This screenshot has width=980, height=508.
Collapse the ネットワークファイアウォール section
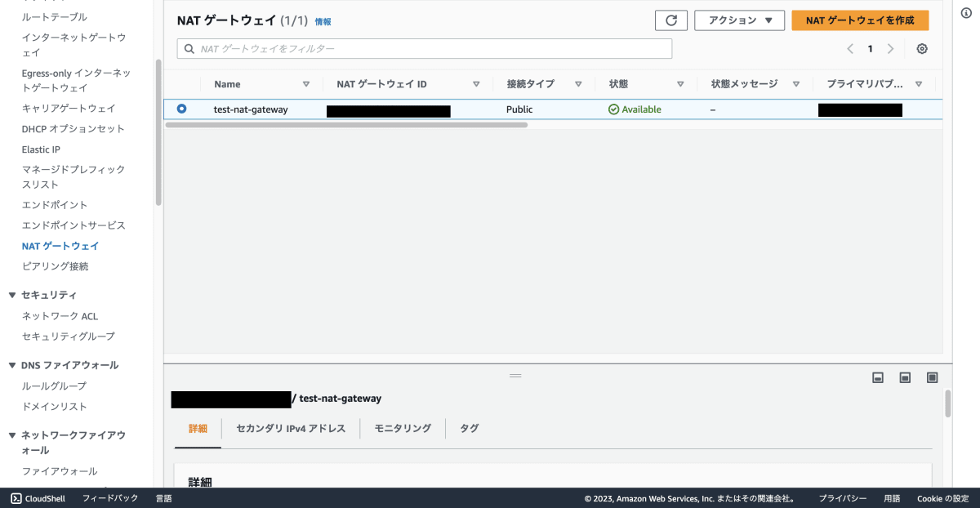[12, 435]
